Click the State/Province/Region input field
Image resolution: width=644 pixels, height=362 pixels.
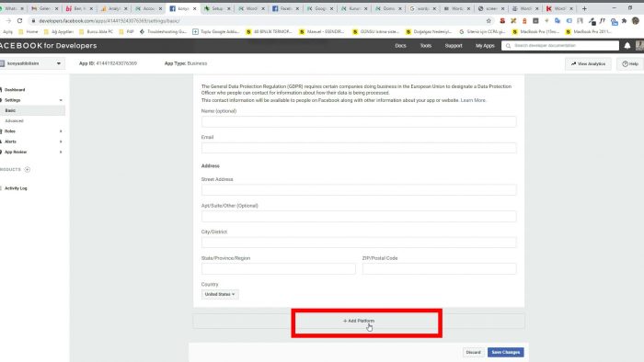tap(278, 268)
